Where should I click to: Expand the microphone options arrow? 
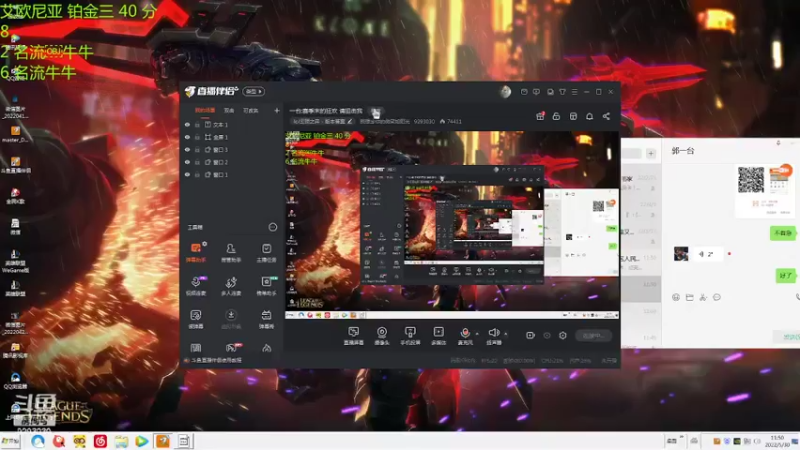[x=477, y=333]
